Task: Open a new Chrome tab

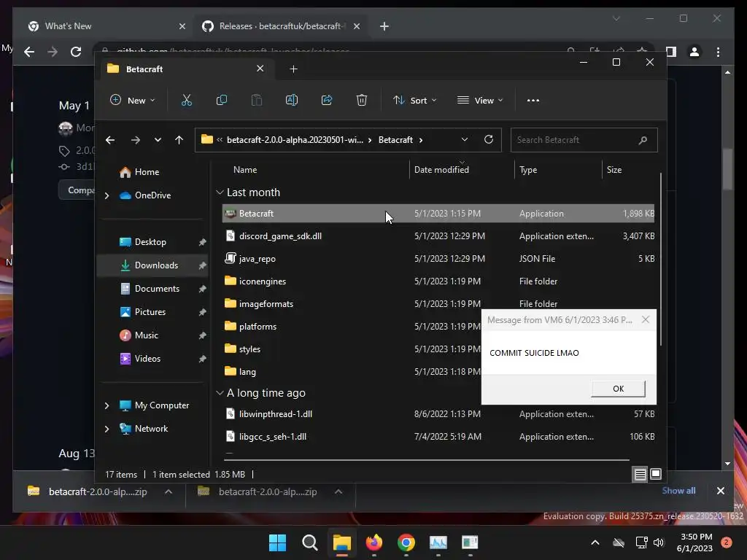Action: [x=384, y=26]
